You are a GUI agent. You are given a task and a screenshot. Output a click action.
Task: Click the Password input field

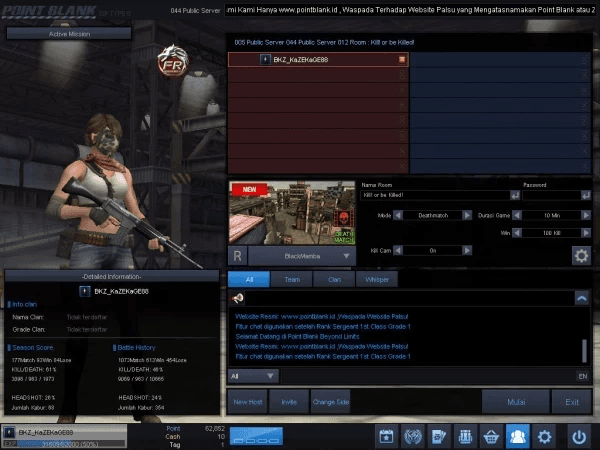551,196
